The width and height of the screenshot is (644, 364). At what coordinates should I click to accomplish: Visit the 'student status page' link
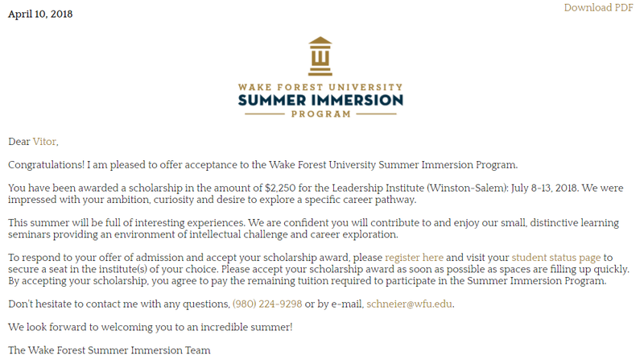tap(556, 258)
